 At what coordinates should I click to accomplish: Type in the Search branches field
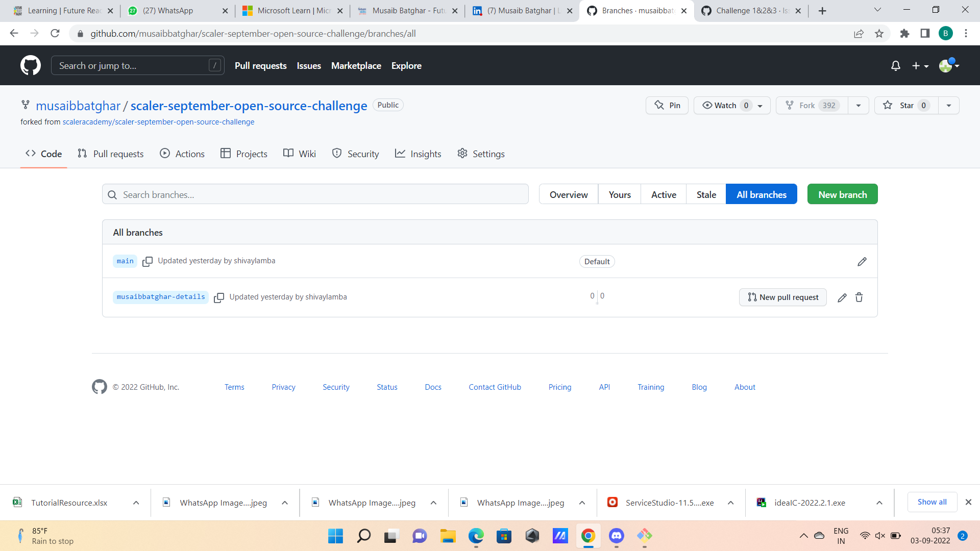tap(315, 194)
